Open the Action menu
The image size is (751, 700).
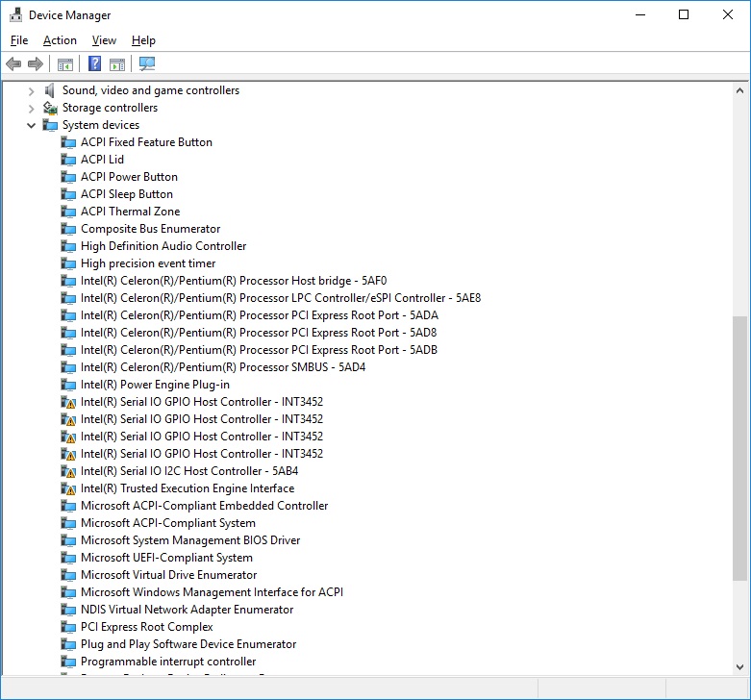[x=60, y=40]
